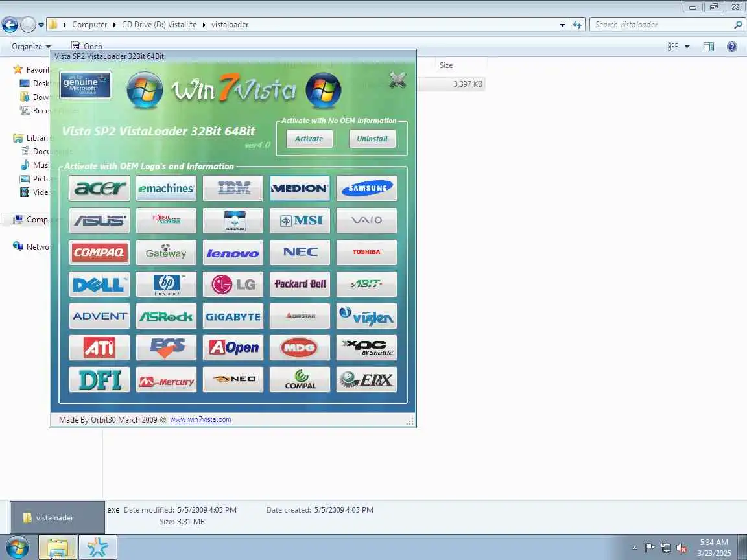Choose the Lenovo OEM logo
Screen dimensions: 747x560
pos(233,252)
